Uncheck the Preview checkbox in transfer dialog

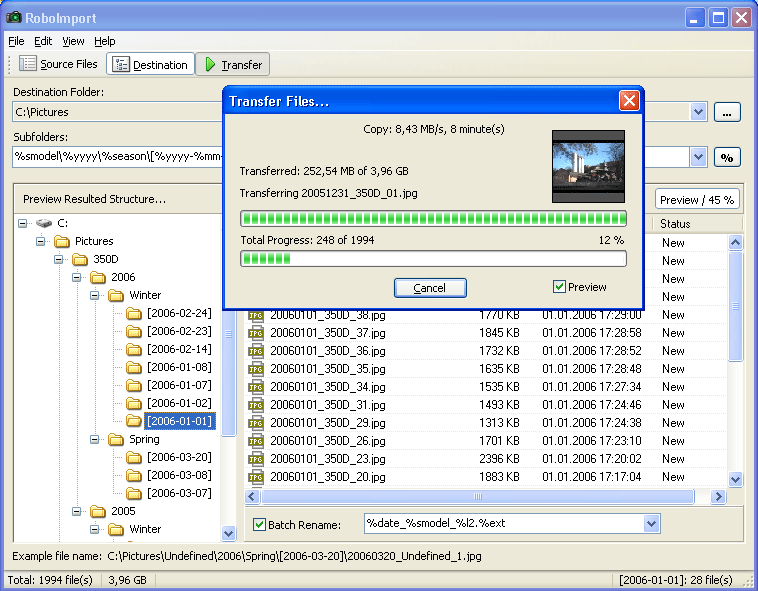[559, 287]
